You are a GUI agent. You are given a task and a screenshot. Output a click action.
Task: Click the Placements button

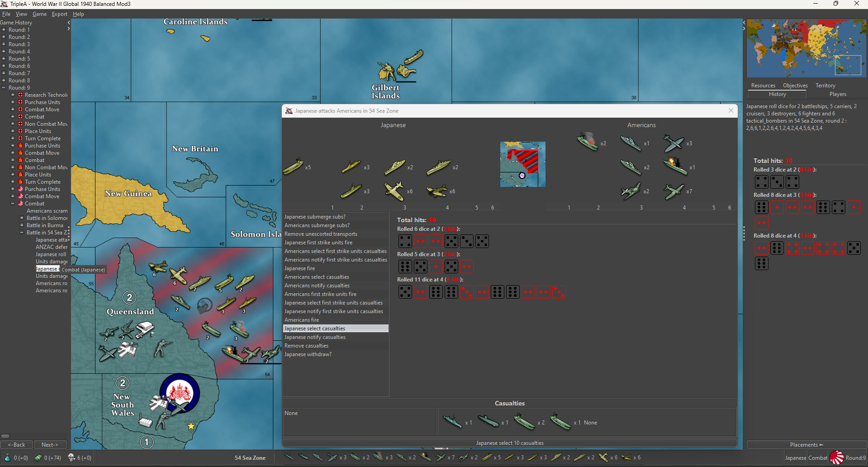click(806, 445)
